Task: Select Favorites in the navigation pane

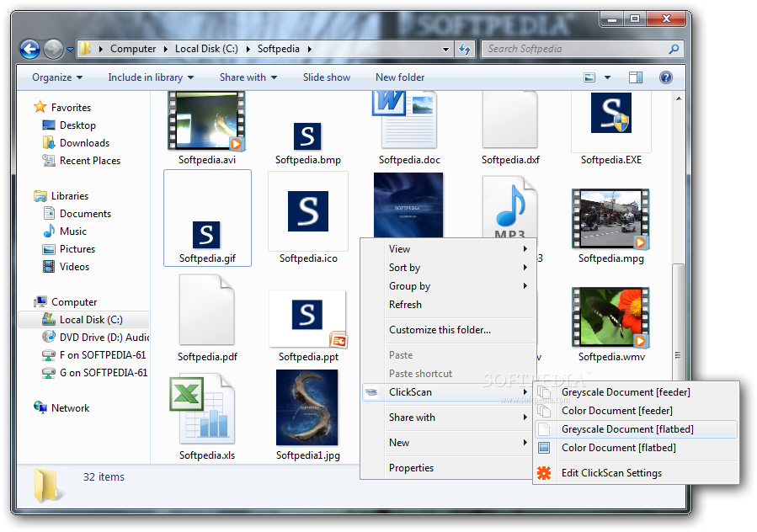Action: pyautogui.click(x=61, y=107)
